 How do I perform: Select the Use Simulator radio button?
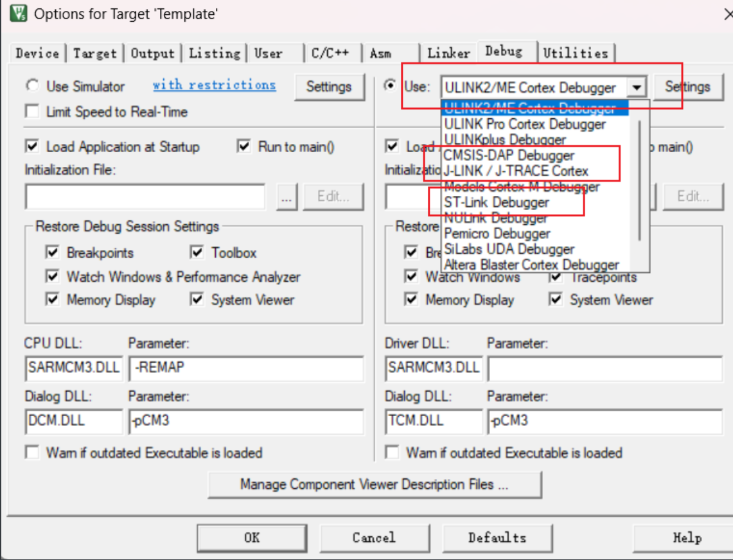tap(32, 85)
